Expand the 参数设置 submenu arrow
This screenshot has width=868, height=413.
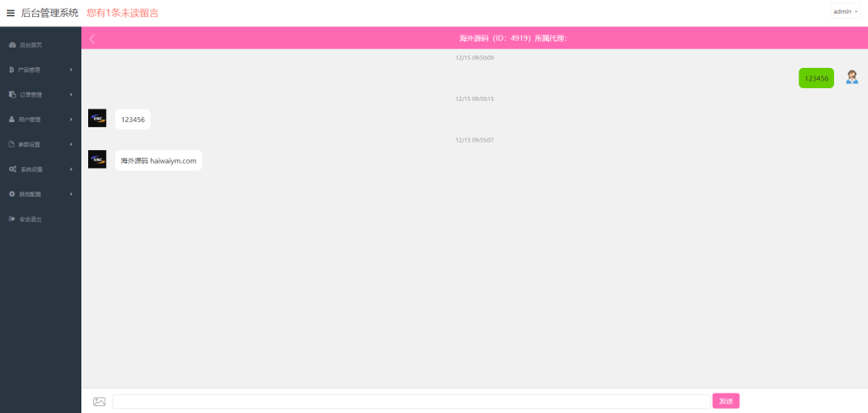point(71,144)
